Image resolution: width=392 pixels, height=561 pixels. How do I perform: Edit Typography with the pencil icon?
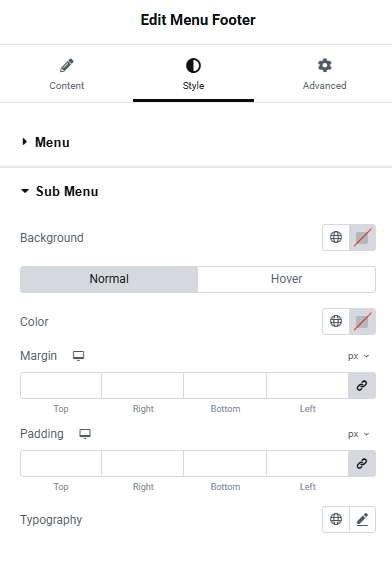point(362,519)
